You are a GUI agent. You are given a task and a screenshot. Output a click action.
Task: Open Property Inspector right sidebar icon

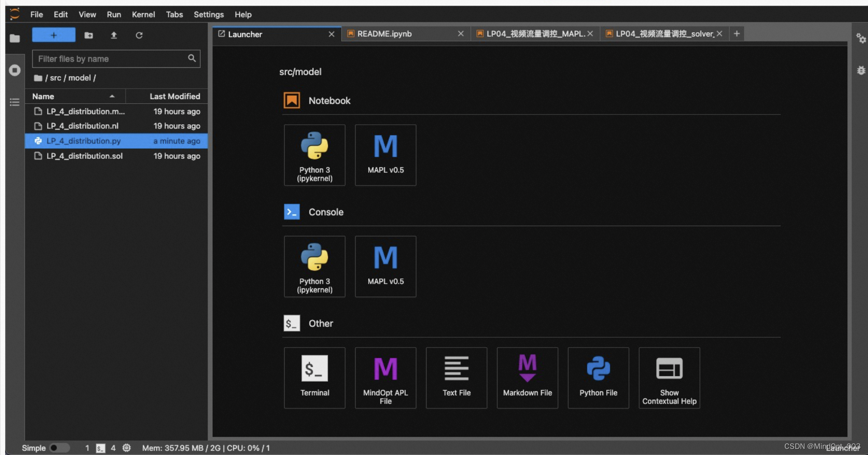[861, 38]
